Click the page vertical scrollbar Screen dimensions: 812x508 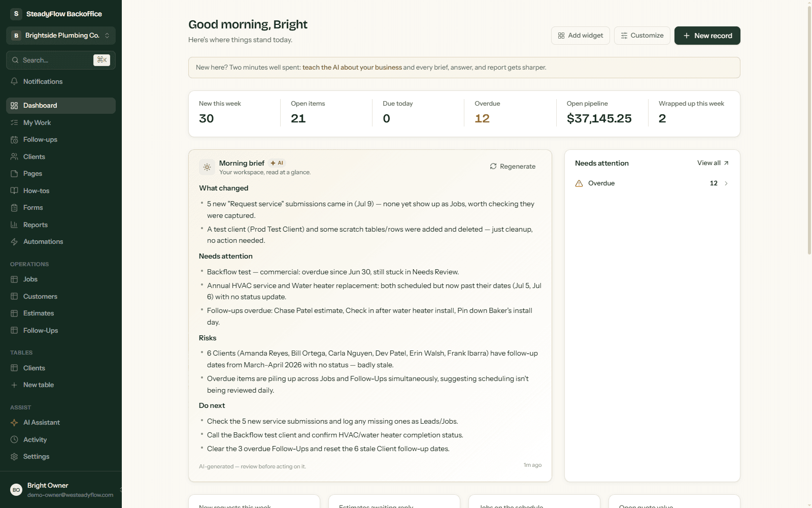click(x=809, y=130)
